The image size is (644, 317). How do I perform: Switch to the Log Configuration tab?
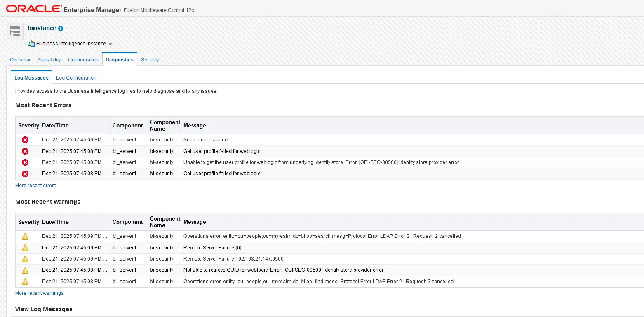(x=76, y=77)
